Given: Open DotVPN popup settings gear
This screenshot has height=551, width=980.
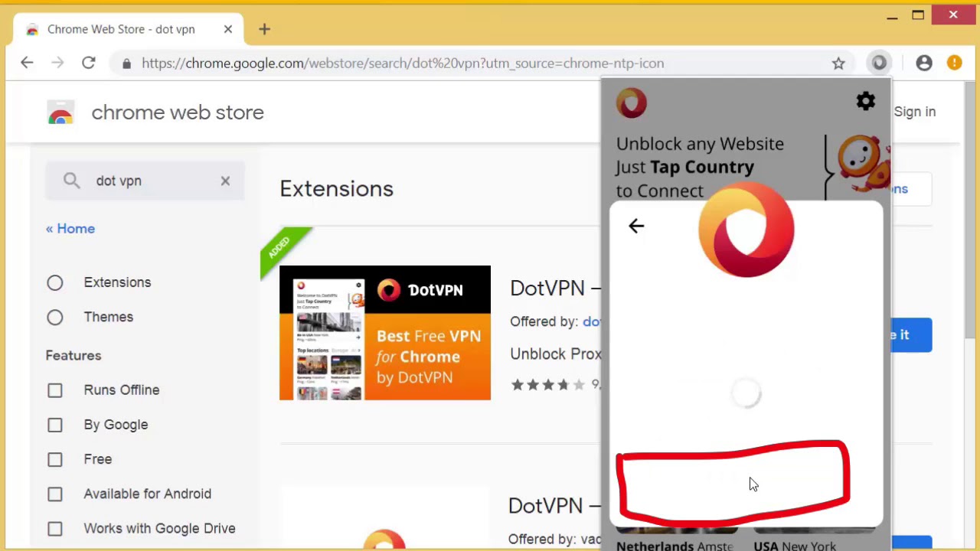Looking at the screenshot, I should pos(865,101).
